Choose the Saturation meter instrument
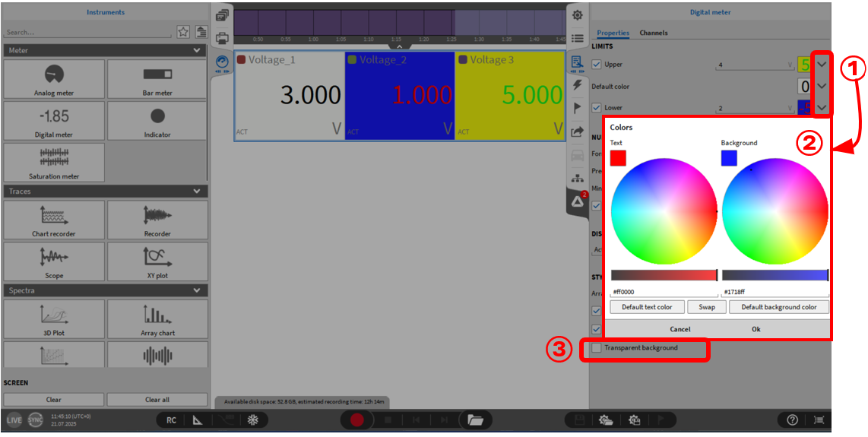868x437 pixels. coord(54,163)
